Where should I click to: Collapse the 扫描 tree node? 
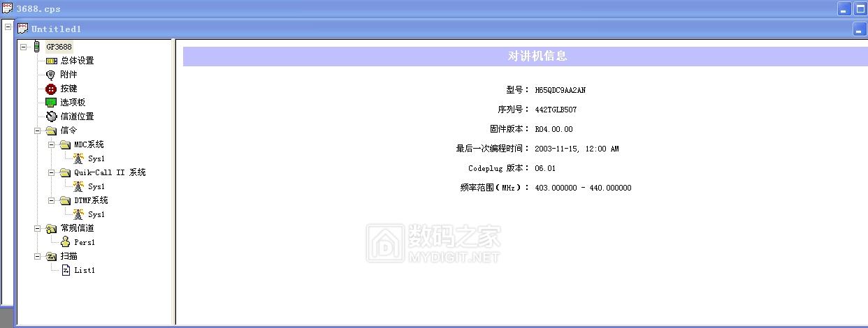38,256
